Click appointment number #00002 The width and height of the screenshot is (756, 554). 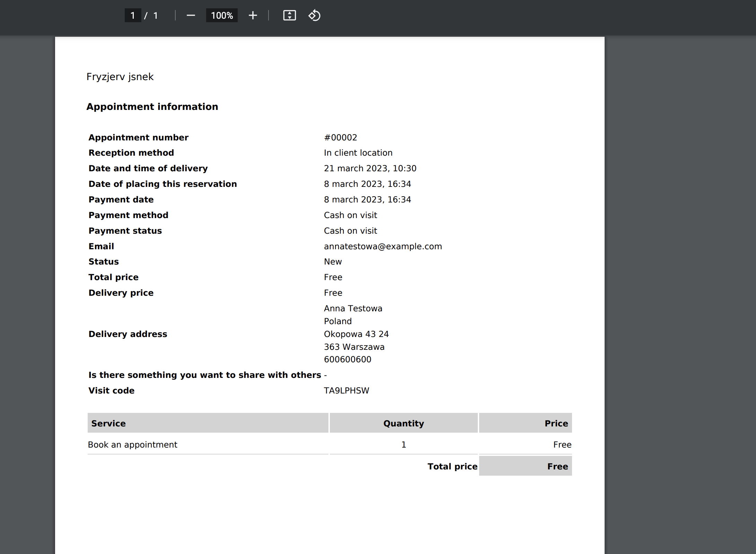340,138
